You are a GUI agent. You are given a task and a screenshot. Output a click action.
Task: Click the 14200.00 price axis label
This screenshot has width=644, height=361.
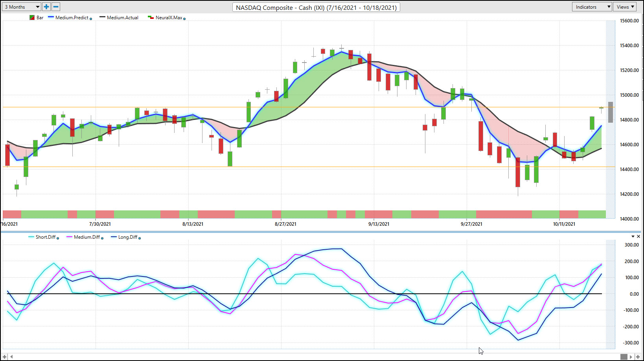629,194
